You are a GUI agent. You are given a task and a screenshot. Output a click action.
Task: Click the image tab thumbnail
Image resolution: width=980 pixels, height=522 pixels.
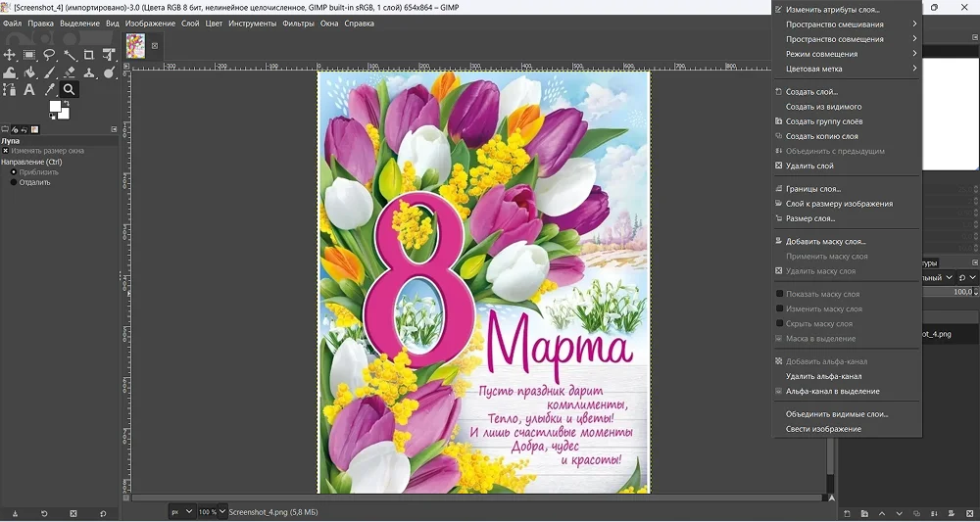click(135, 45)
